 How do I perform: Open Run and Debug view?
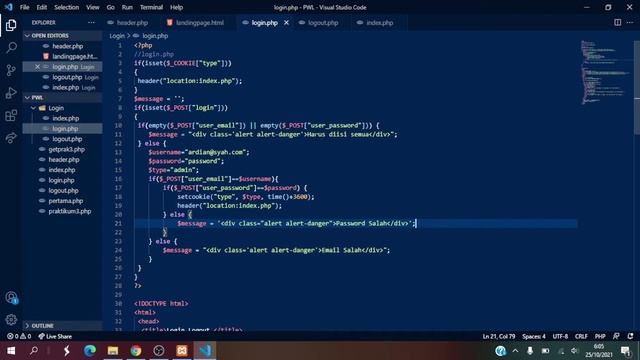pyautogui.click(x=11, y=93)
